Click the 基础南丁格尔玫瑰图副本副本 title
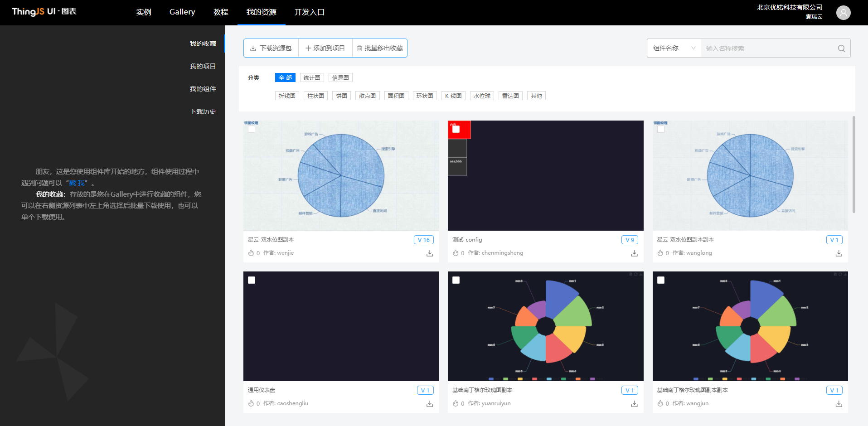This screenshot has height=426, width=868. coord(692,390)
